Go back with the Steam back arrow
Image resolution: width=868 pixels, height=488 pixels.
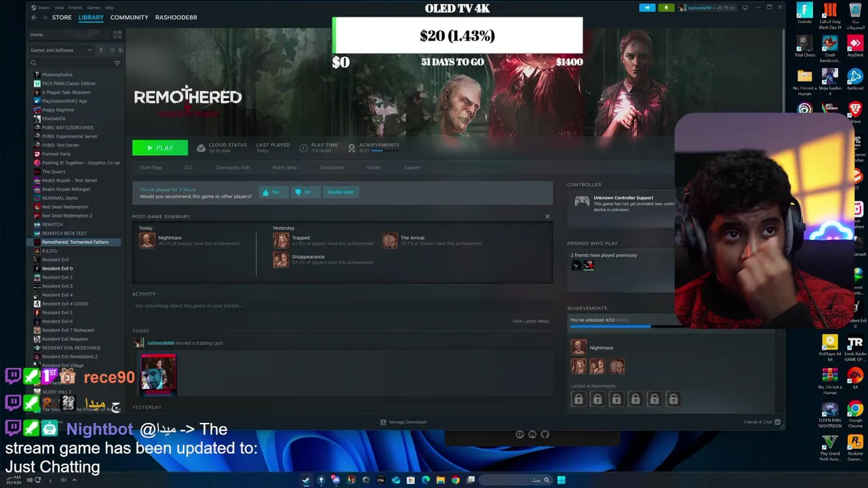35,17
